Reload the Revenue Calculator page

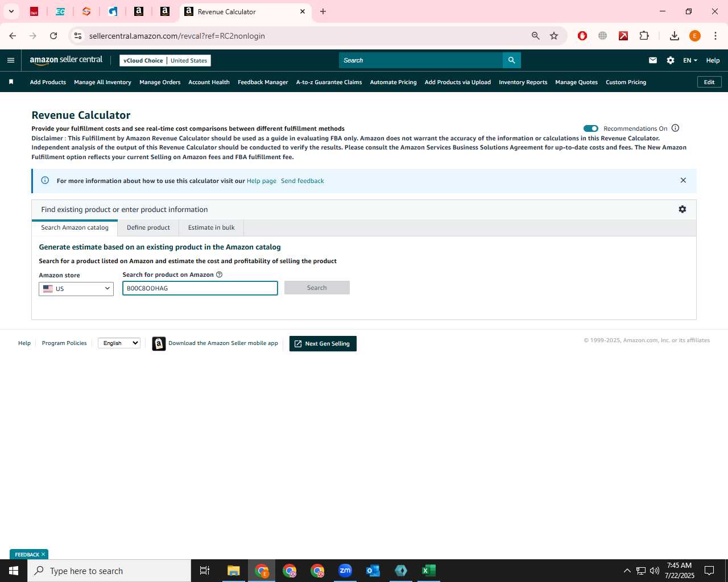pyautogui.click(x=53, y=36)
